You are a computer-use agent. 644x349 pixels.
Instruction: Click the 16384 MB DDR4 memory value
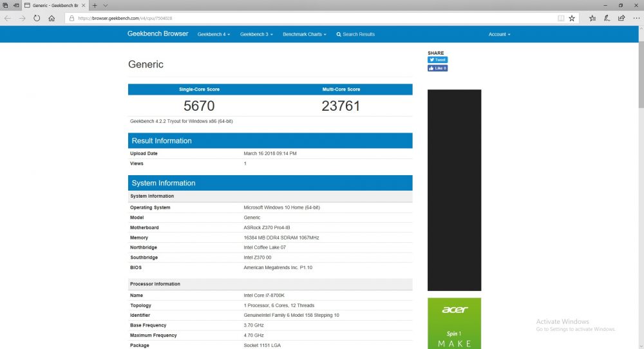pos(281,238)
